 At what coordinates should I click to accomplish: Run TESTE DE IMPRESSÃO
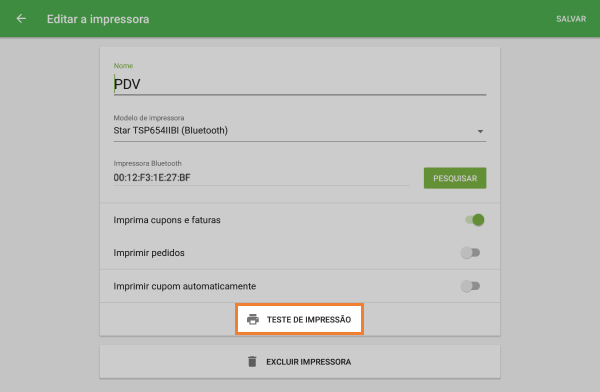[x=299, y=319]
